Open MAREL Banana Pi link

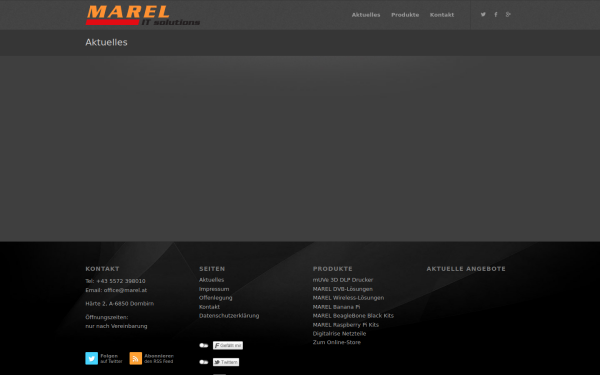336,307
